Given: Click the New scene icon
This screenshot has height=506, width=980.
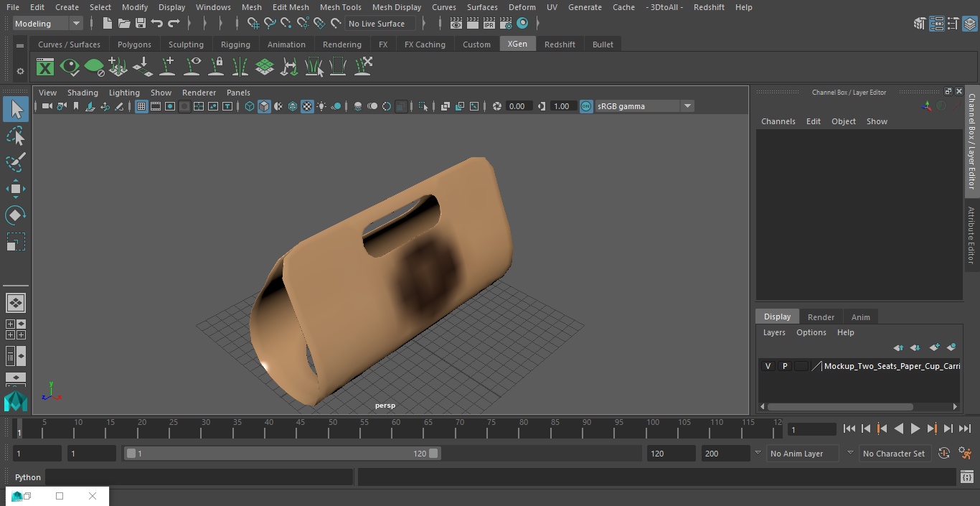Looking at the screenshot, I should coord(108,24).
